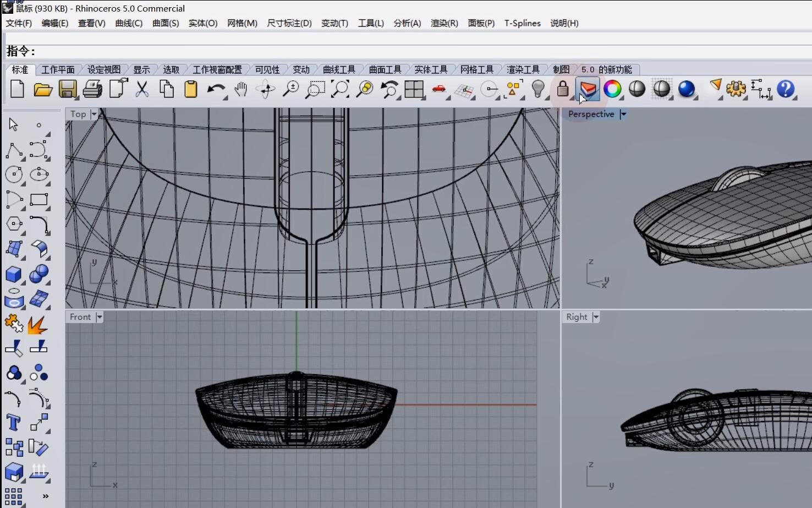The height and width of the screenshot is (508, 812).
Task: Select the Zoom Extents magnifier tool
Action: [339, 89]
